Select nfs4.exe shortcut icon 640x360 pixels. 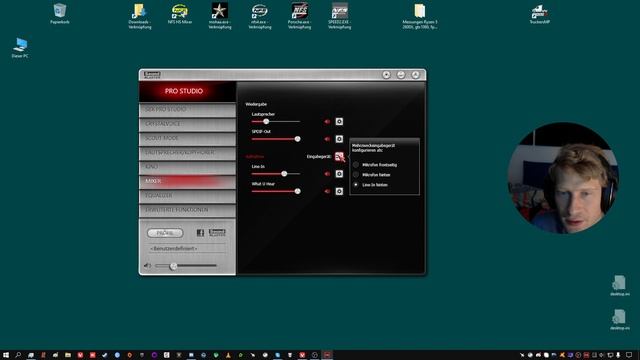[x=260, y=16]
